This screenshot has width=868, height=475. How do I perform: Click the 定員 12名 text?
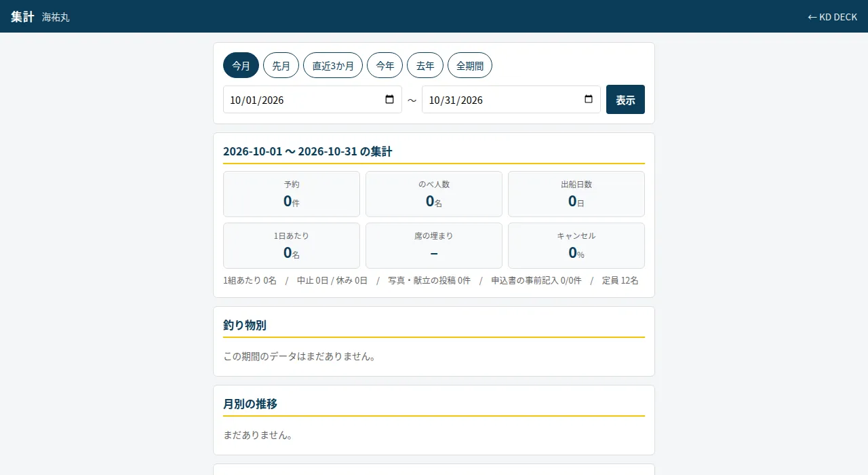(620, 280)
